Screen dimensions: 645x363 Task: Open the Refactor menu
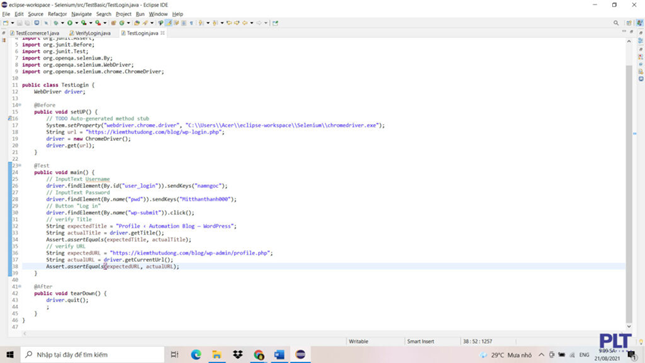[x=57, y=14]
